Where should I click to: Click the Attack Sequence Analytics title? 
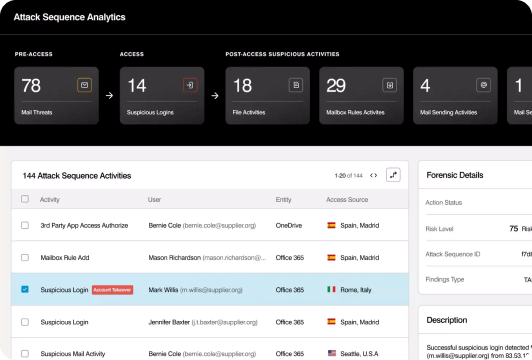click(70, 17)
